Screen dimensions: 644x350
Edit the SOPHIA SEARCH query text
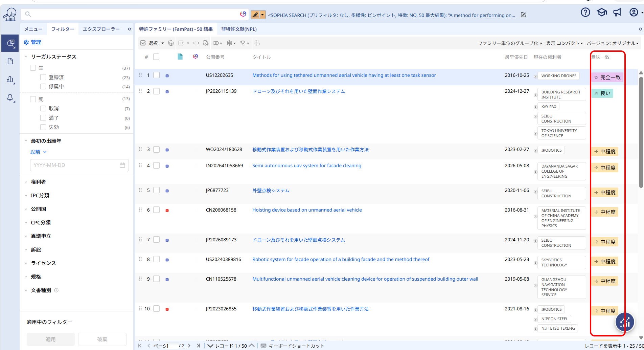tap(523, 15)
